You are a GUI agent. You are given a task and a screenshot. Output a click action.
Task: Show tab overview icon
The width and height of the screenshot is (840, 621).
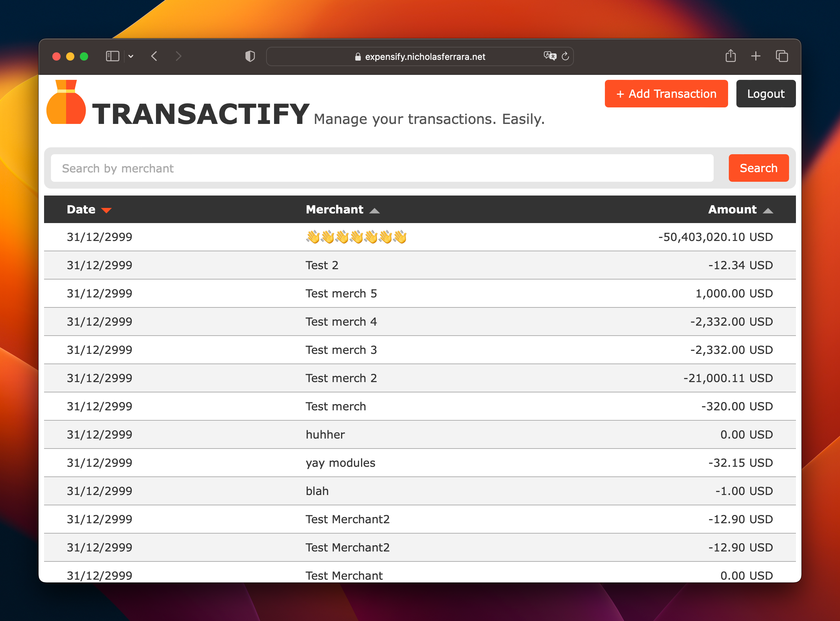[x=782, y=56]
